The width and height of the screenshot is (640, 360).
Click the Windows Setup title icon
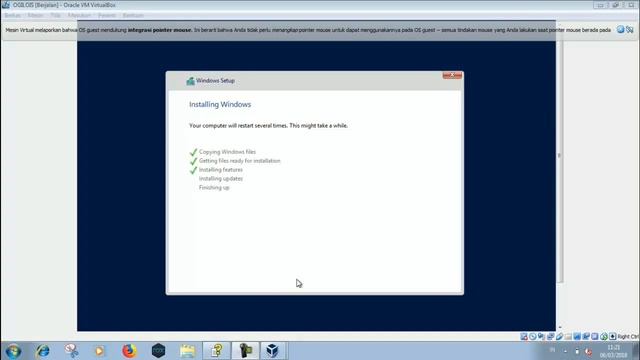click(x=190, y=81)
